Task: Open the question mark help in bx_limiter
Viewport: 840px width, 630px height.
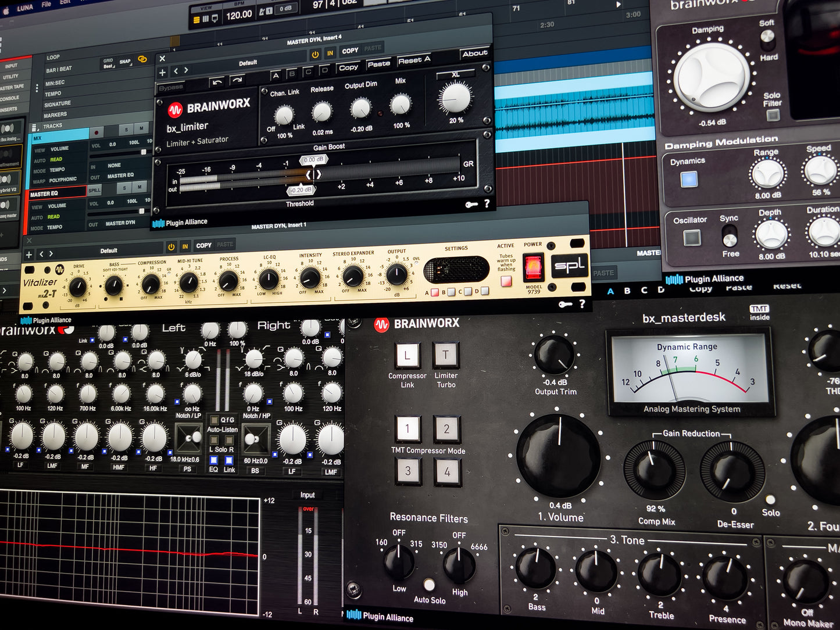Action: [487, 203]
